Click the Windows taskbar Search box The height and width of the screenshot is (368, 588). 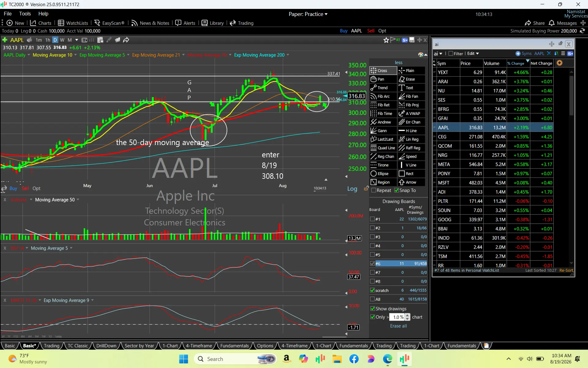click(x=235, y=359)
